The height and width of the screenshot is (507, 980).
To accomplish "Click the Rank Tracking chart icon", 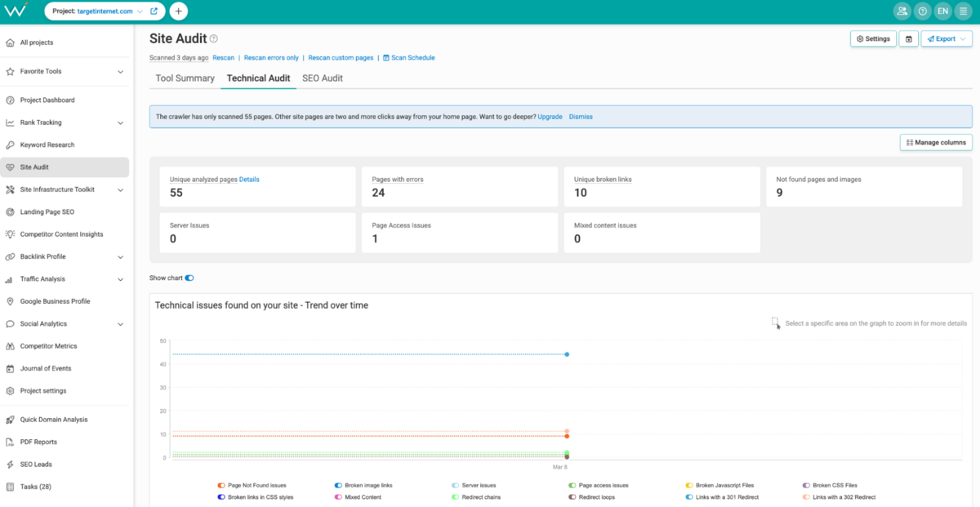I will pyautogui.click(x=10, y=122).
